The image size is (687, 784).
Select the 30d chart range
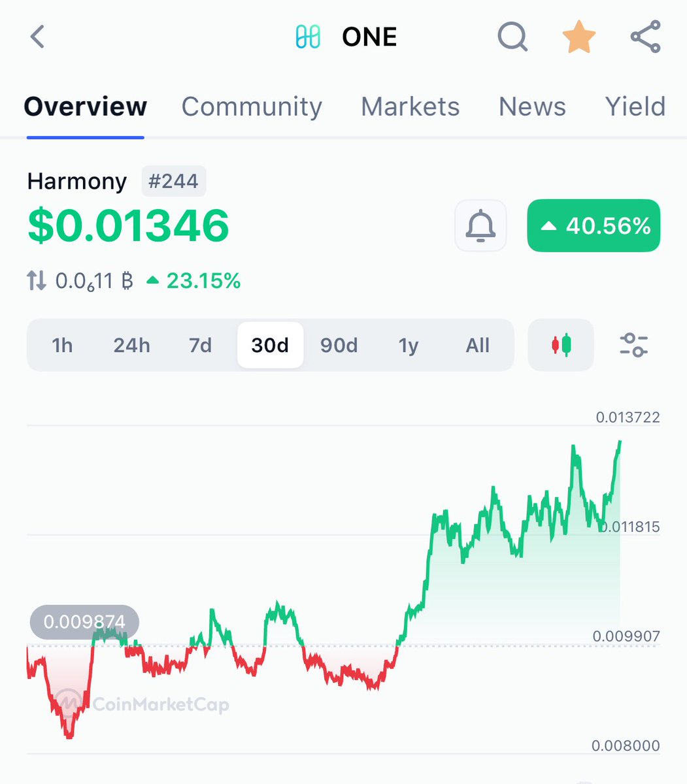coord(270,345)
